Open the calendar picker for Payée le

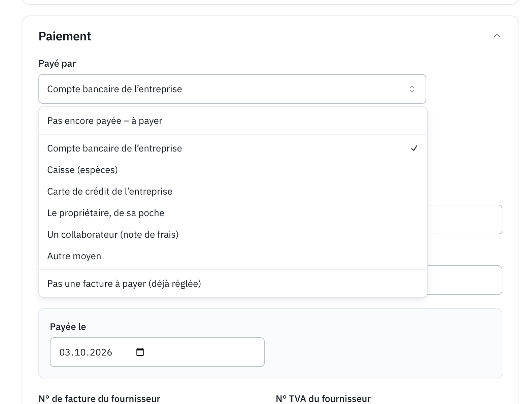[140, 352]
